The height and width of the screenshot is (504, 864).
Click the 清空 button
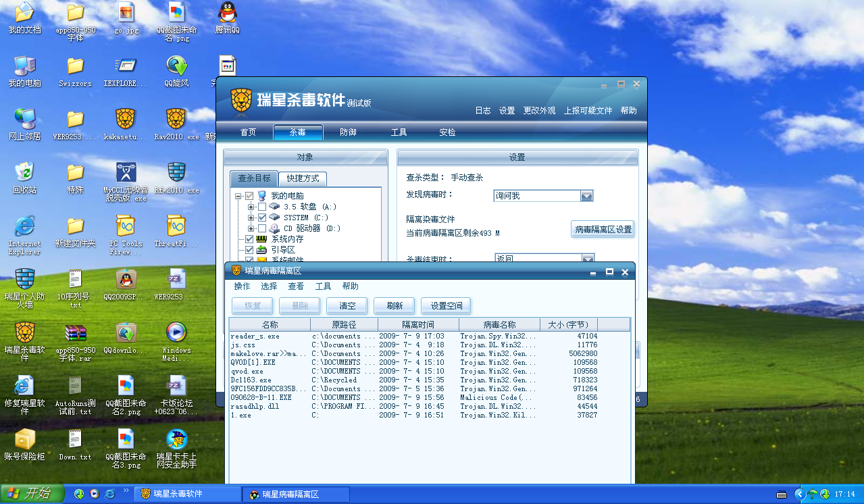pos(347,306)
